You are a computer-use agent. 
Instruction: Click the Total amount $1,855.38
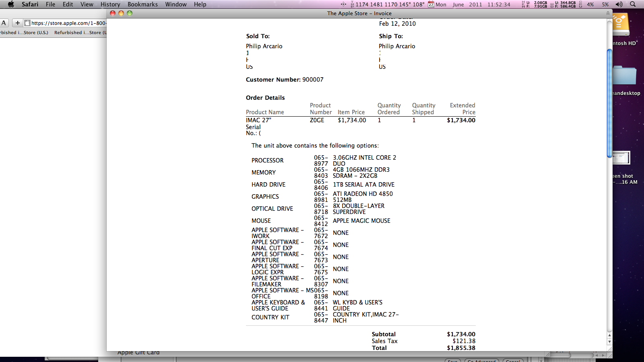(x=461, y=348)
